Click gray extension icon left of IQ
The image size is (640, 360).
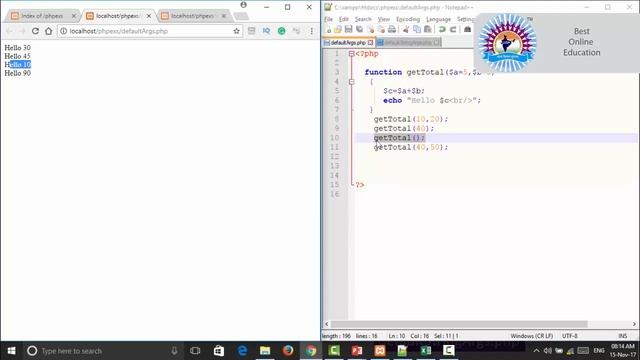251,31
